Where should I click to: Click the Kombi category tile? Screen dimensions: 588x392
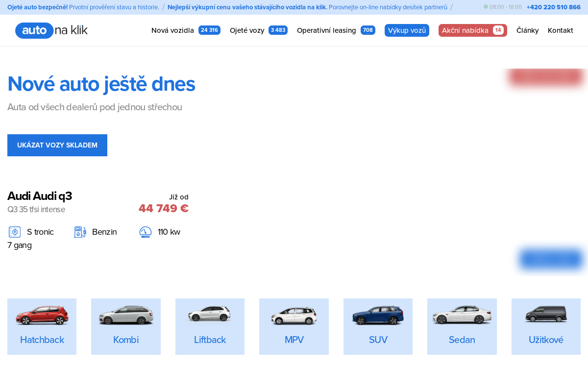coord(125,326)
